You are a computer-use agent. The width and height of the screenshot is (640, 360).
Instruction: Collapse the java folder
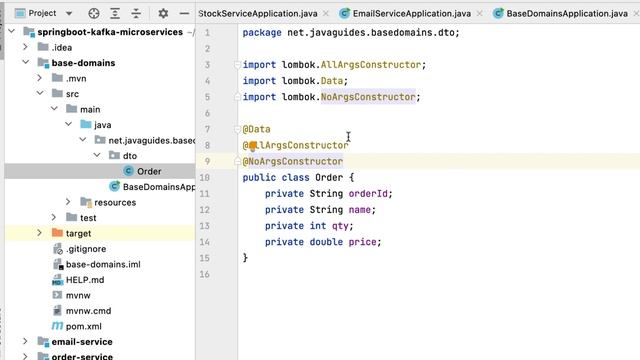click(69, 124)
